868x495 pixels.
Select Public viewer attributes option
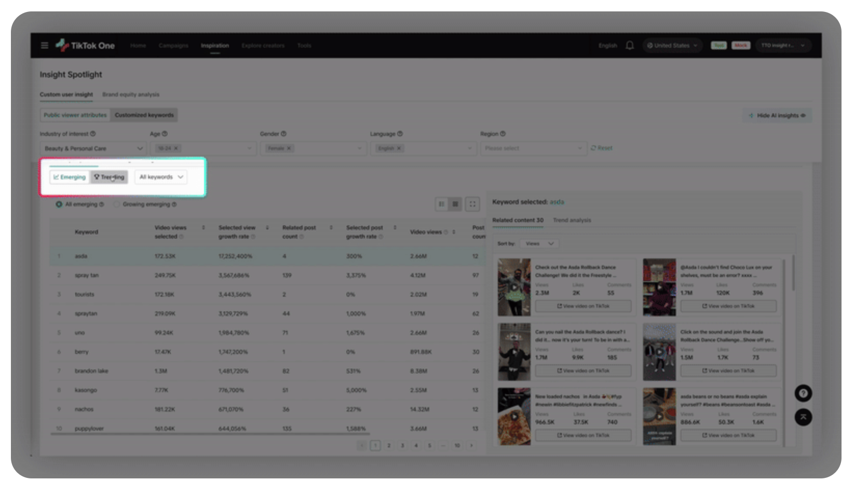click(x=75, y=115)
